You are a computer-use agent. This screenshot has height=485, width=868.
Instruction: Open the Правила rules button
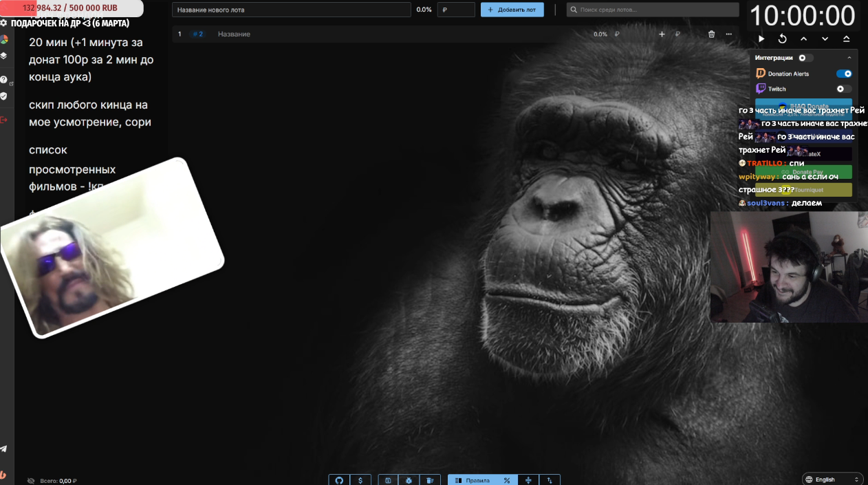pos(472,480)
